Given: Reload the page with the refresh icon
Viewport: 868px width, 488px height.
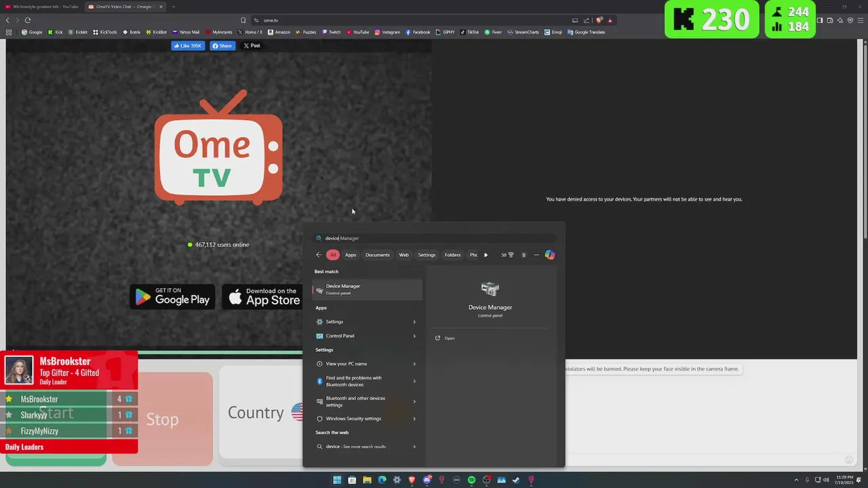Looking at the screenshot, I should pyautogui.click(x=28, y=20).
